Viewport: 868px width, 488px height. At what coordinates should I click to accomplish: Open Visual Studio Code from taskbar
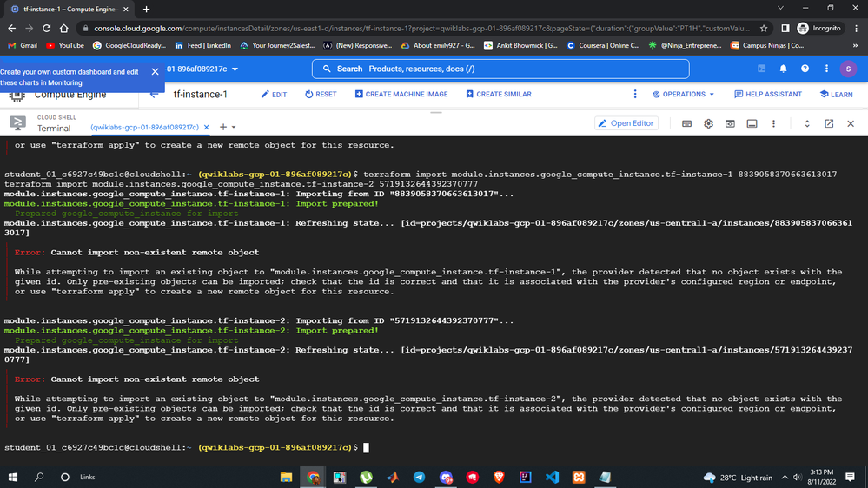point(552,477)
